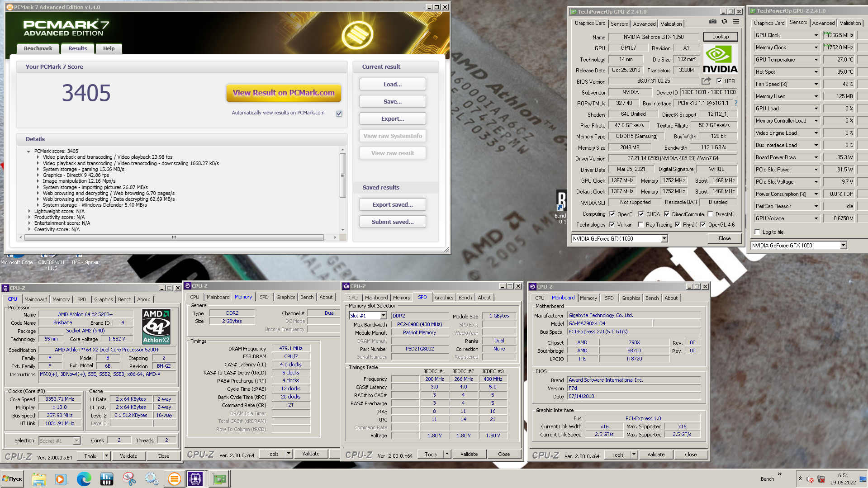The image size is (868, 488).
Task: Click Export... button in PCMark 7
Action: tap(393, 118)
